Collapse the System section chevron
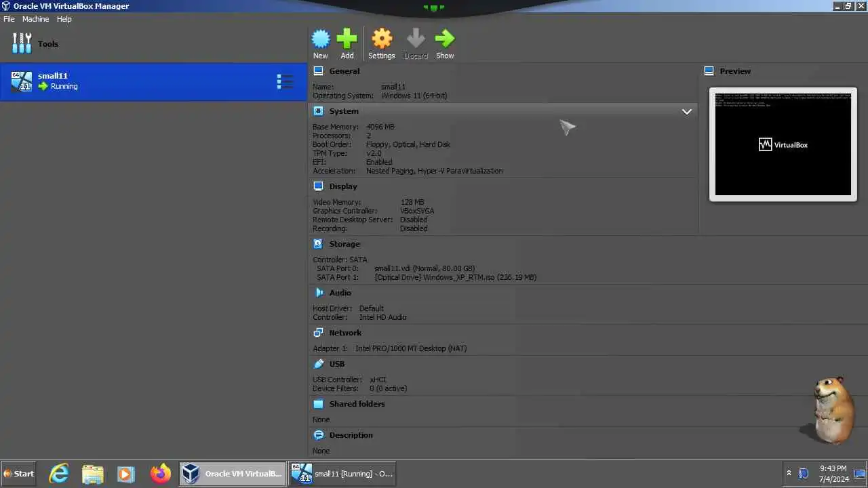This screenshot has width=868, height=488. (686, 112)
